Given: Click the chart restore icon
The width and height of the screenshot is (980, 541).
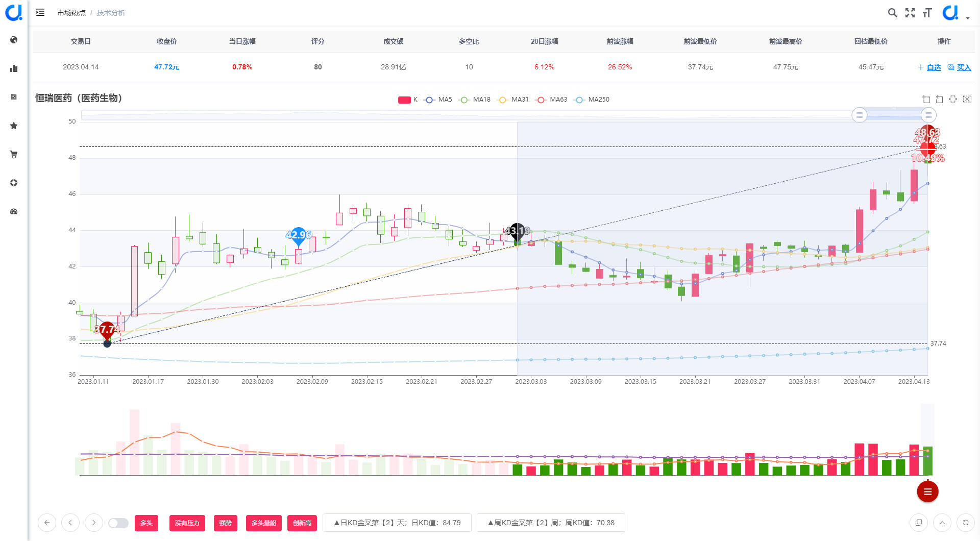Looking at the screenshot, I should coord(953,99).
